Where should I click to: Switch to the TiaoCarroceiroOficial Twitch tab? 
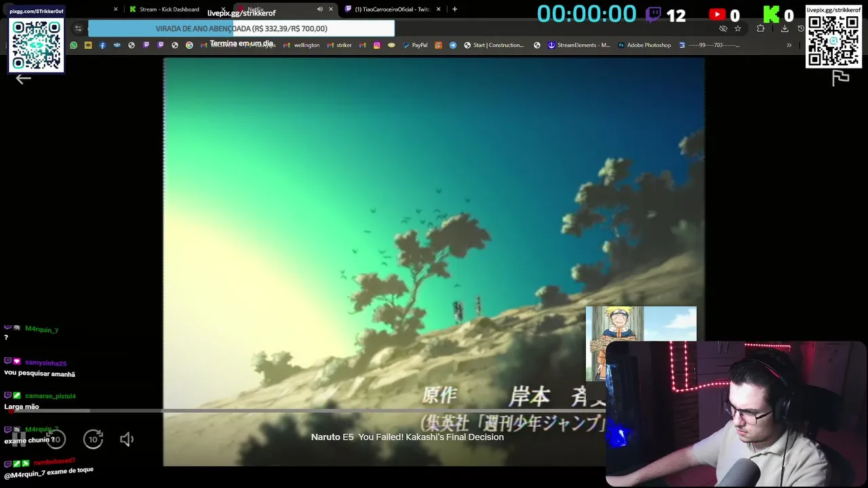pyautogui.click(x=392, y=9)
